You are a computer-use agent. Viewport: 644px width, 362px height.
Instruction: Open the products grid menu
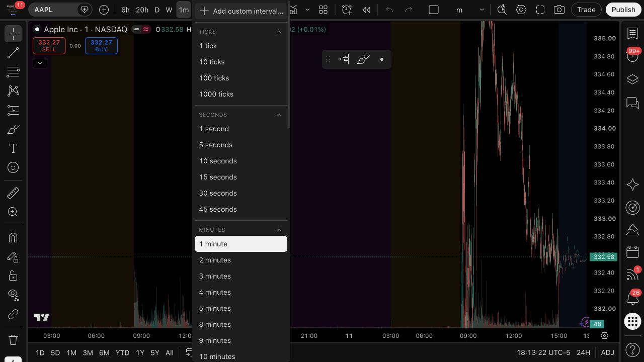[632, 321]
